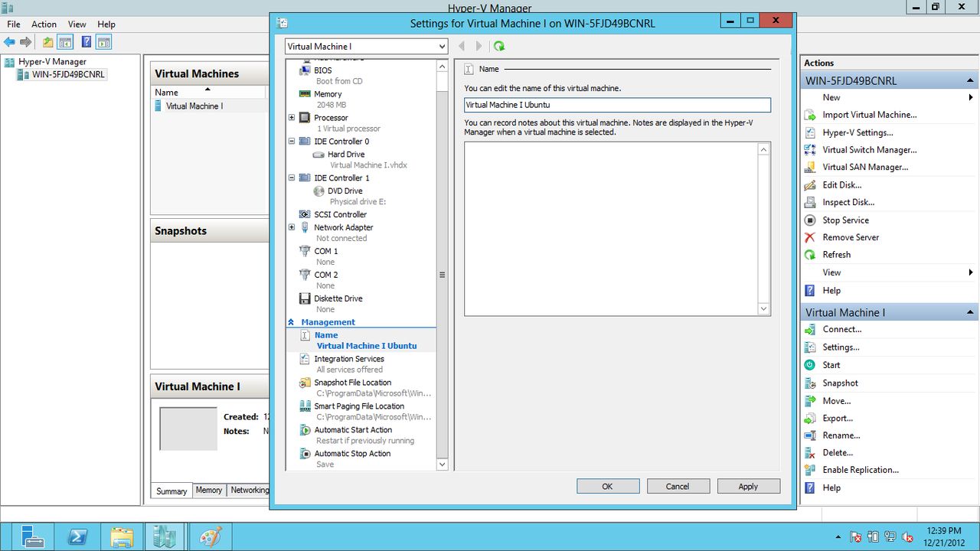Open Automatic Start Action settings

coord(352,430)
